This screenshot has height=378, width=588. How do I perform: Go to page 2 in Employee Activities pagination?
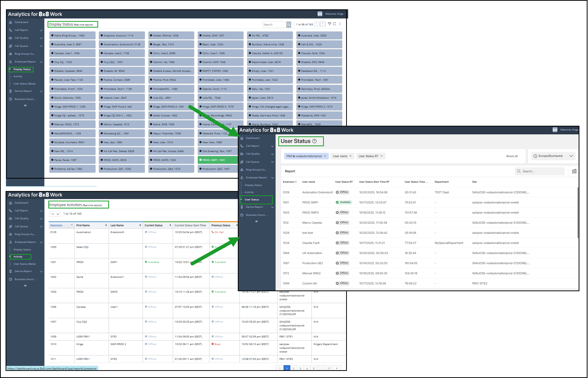(293, 368)
